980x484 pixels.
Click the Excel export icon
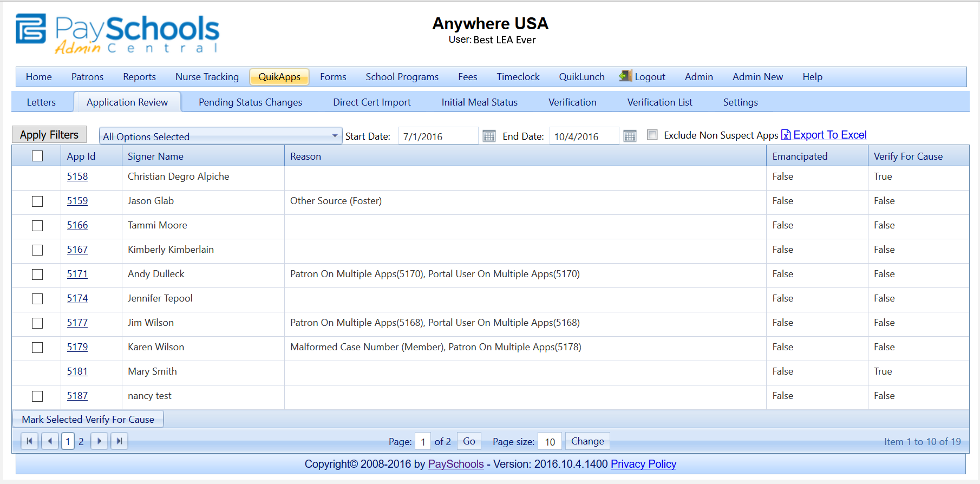pos(786,135)
